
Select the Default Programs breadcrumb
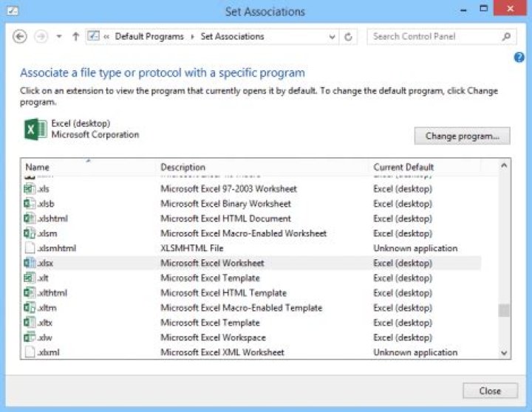point(149,36)
